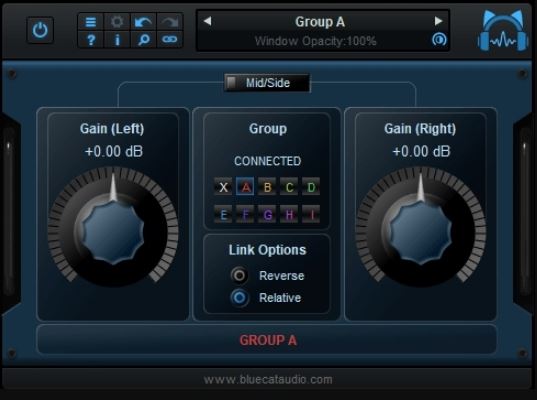The image size is (537, 400).
Task: Click the Gain (Right) value +0.00 dB
Action: pyautogui.click(x=421, y=151)
